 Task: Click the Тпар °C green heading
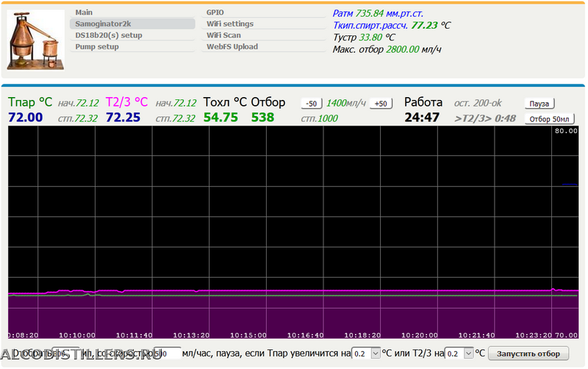coord(30,102)
